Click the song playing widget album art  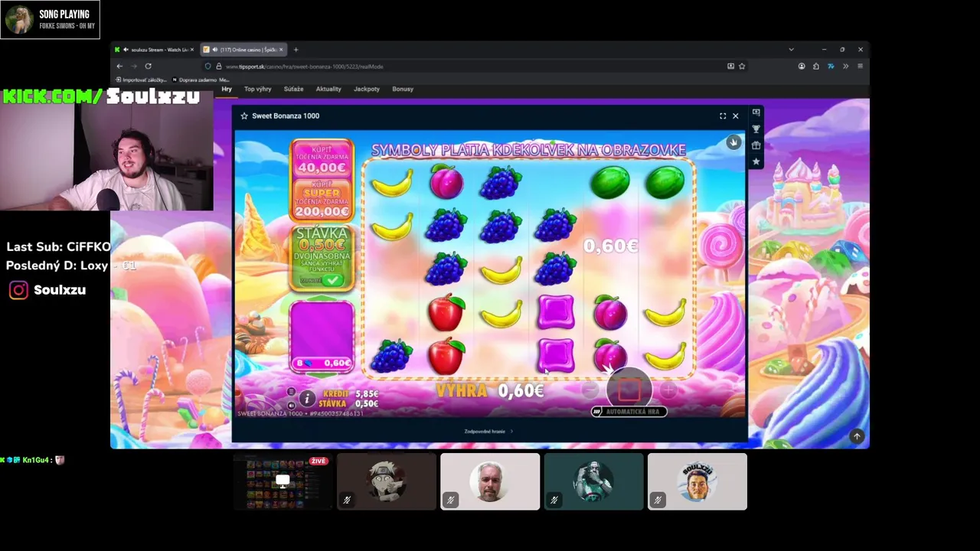point(20,19)
